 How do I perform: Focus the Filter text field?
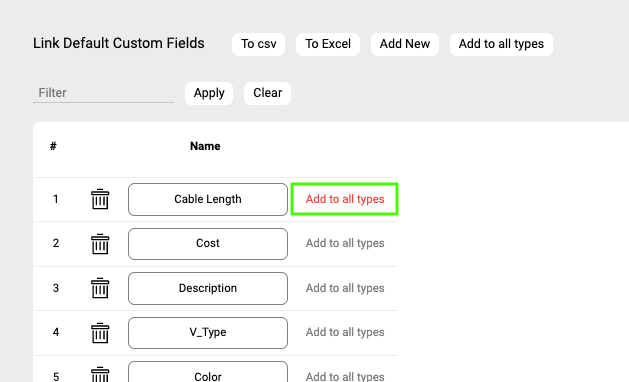pyautogui.click(x=103, y=93)
